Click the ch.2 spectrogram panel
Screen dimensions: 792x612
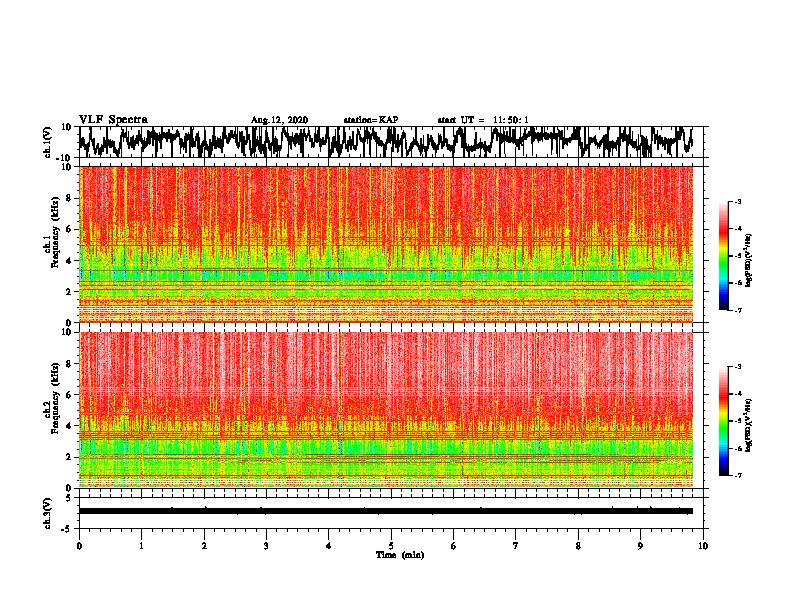coord(386,410)
